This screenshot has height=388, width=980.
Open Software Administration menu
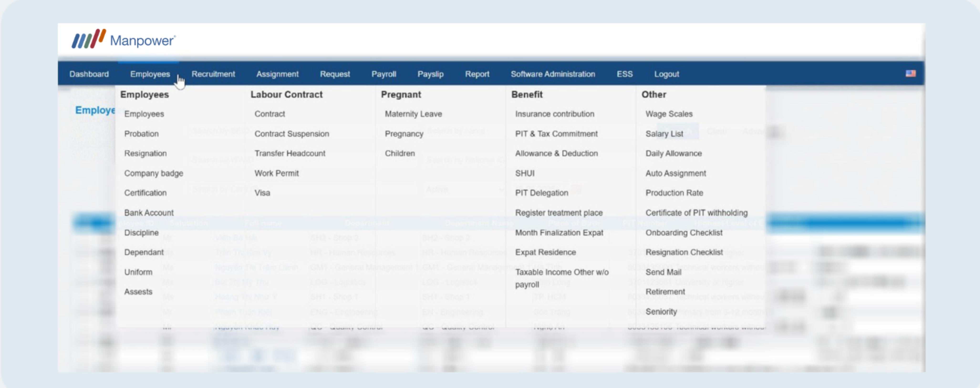coord(553,74)
